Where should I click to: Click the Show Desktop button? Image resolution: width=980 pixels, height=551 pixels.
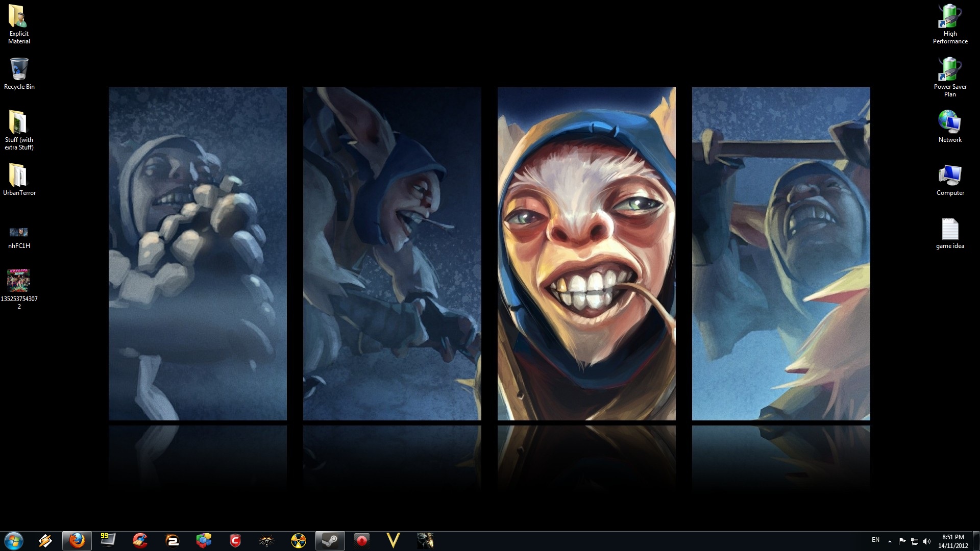(976, 541)
